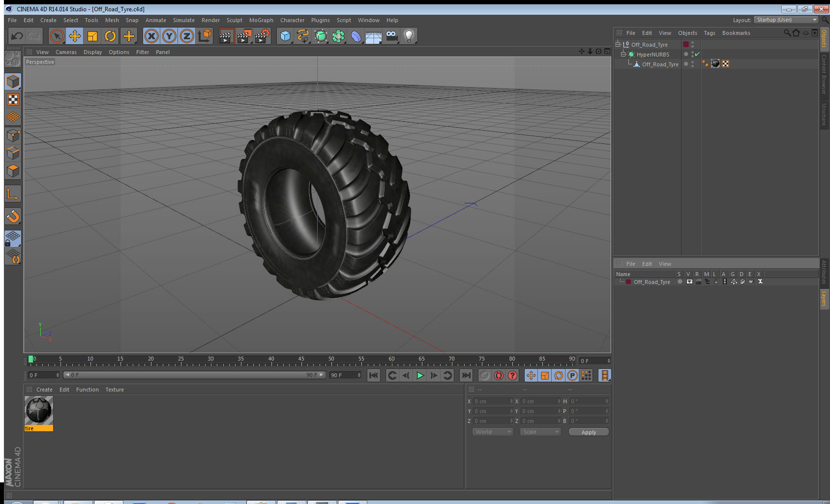The height and width of the screenshot is (504, 830).
Task: Go to end of animation
Action: point(466,375)
